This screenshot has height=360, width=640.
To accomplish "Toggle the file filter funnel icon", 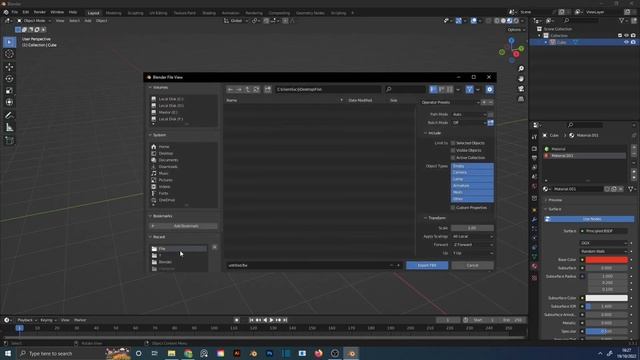I will pos(469,89).
